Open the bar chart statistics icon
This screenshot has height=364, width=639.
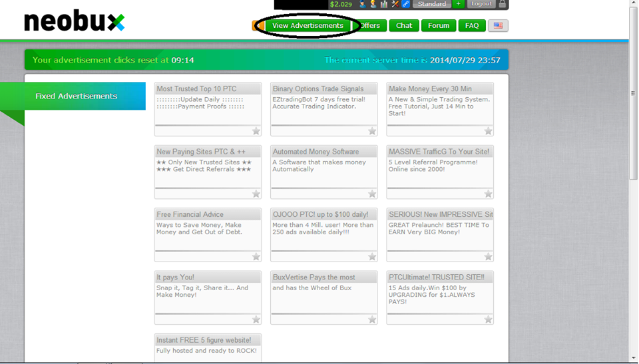tap(384, 4)
